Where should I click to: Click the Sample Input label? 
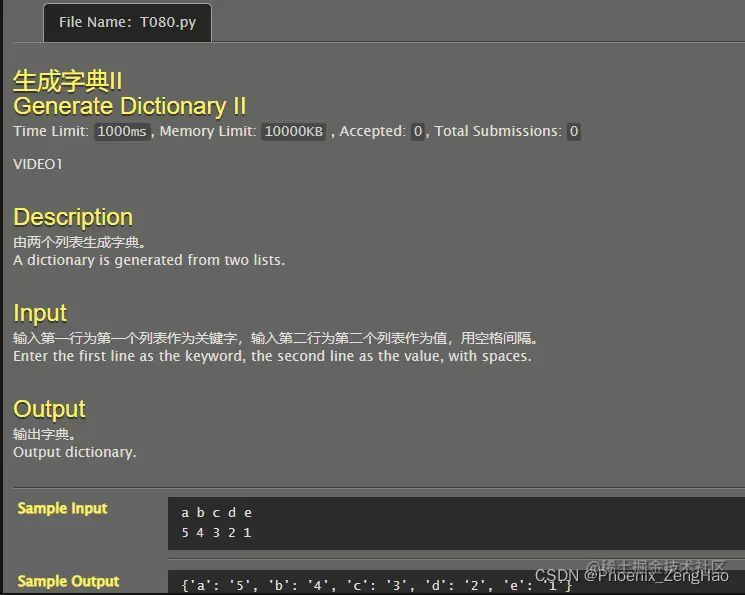click(x=62, y=509)
